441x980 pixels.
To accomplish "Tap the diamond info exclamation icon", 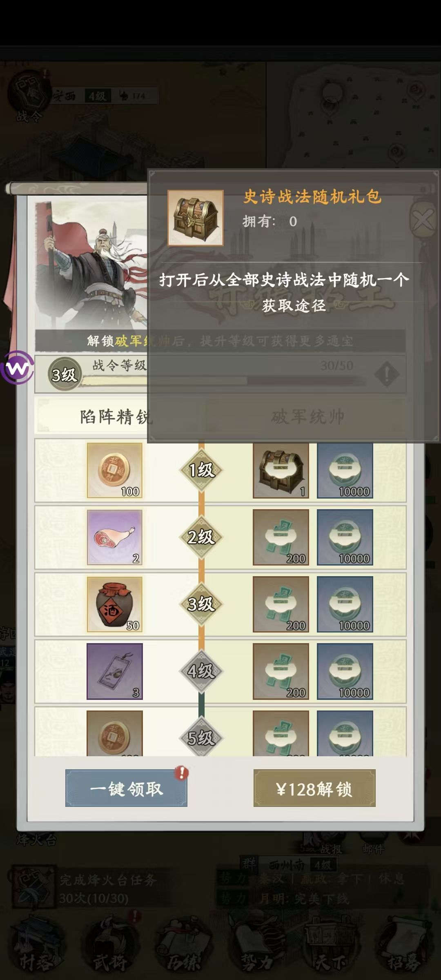I will 386,374.
